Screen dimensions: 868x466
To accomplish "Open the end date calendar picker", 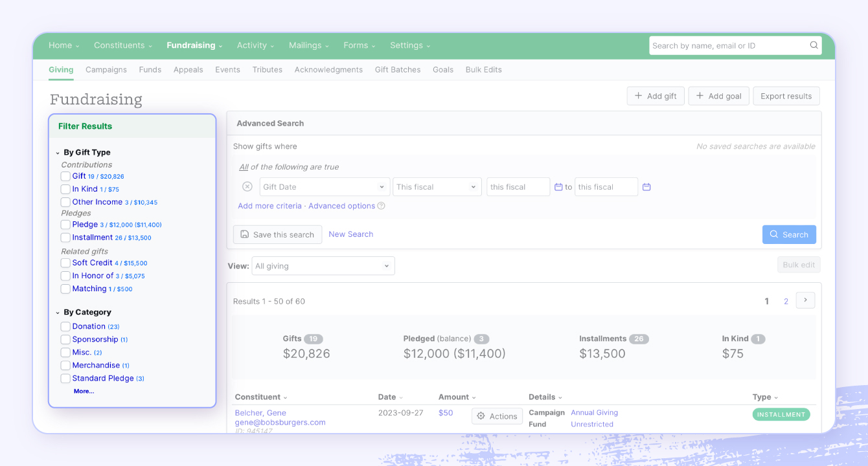I will point(646,187).
